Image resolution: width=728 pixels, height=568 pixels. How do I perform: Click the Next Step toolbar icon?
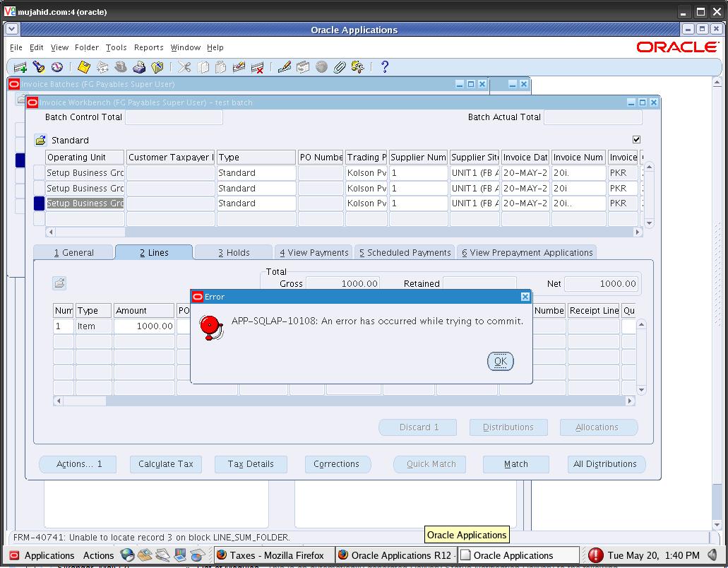click(102, 67)
